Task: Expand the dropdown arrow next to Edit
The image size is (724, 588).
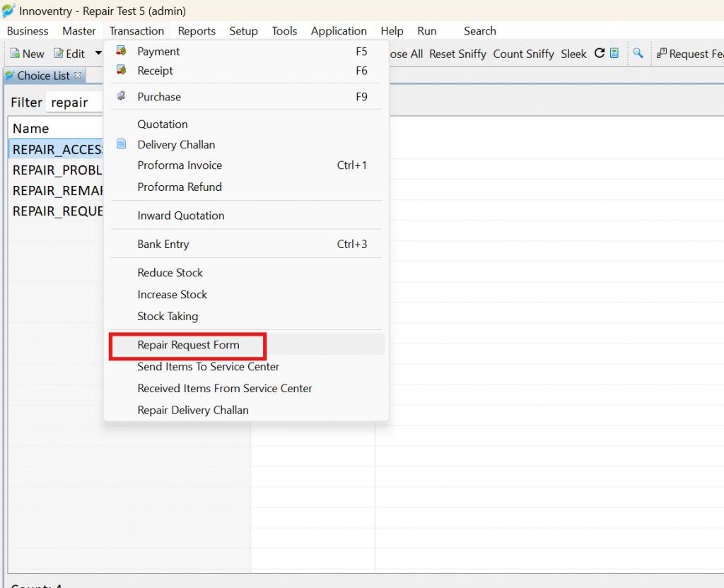Action: tap(98, 53)
